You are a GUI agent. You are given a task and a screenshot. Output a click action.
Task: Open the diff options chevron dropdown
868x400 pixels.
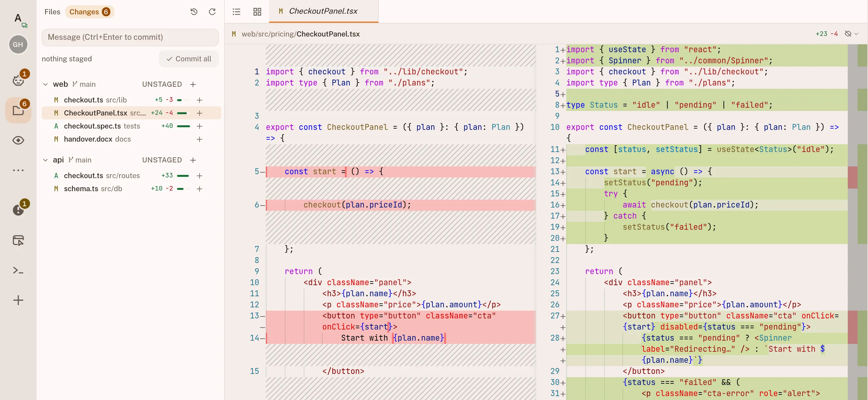click(856, 34)
